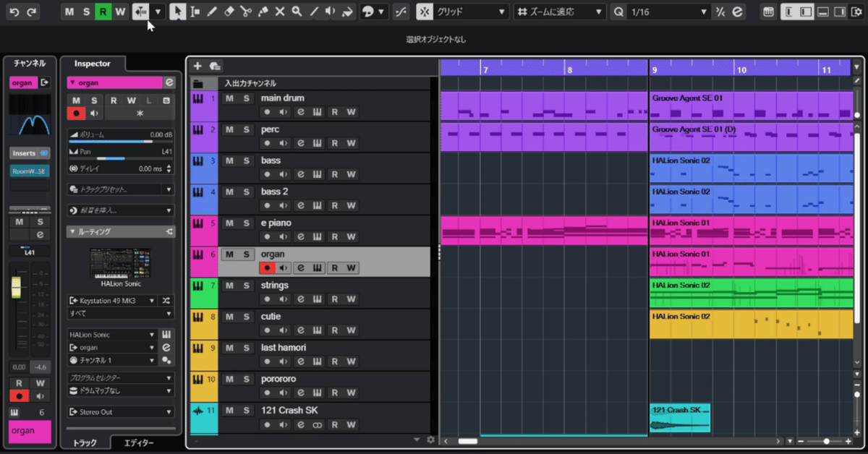Toggle global Write automation W button

pos(121,12)
